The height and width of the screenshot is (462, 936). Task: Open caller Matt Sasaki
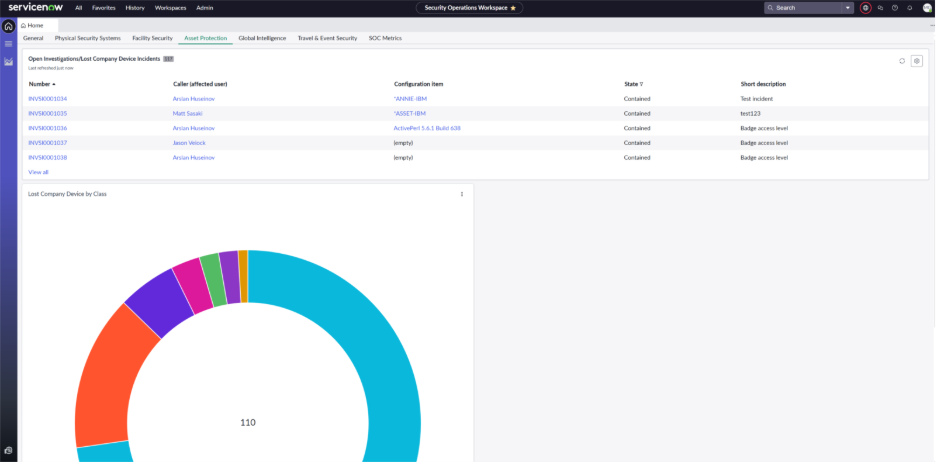[187, 113]
